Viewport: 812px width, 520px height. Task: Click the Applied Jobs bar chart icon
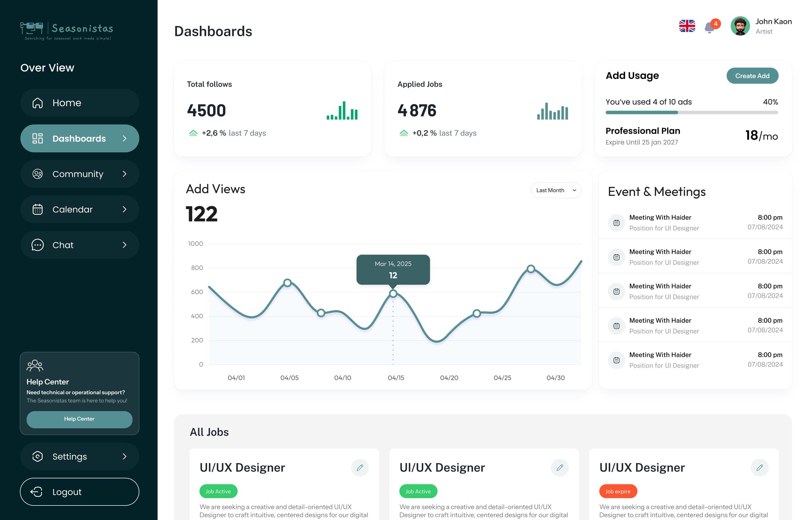tap(553, 111)
